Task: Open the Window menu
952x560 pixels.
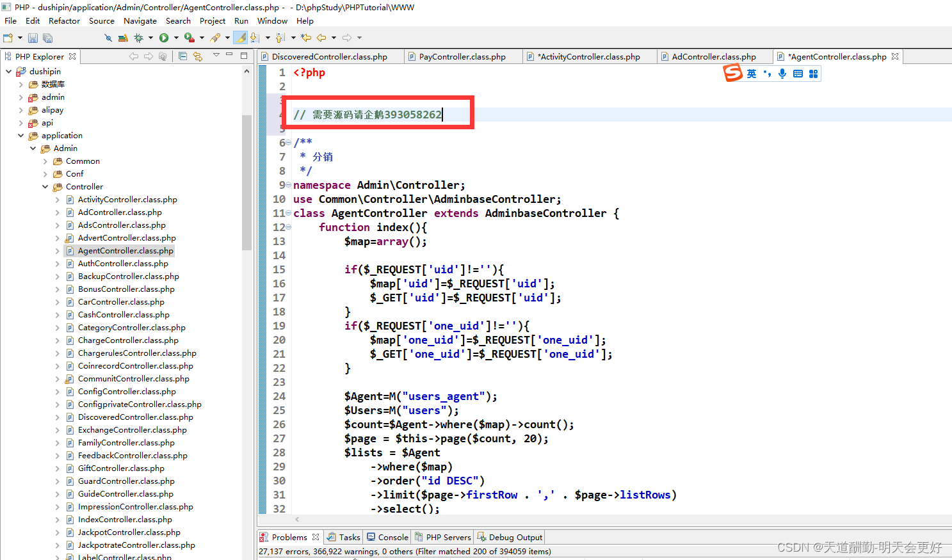Action: [x=272, y=21]
